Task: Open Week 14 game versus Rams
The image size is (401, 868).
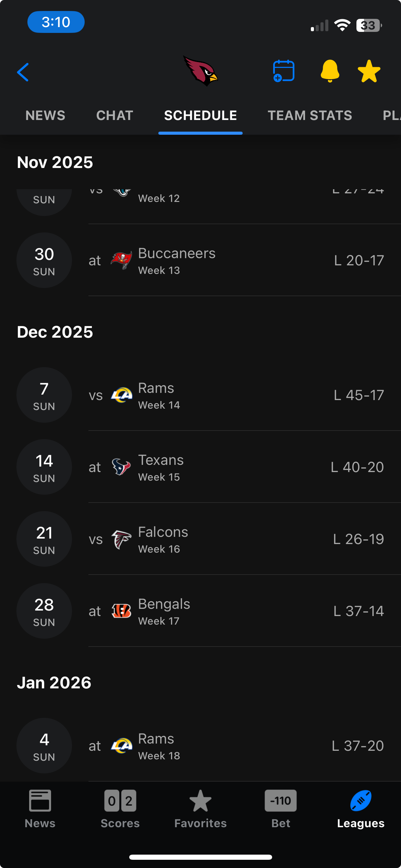Action: click(236, 395)
